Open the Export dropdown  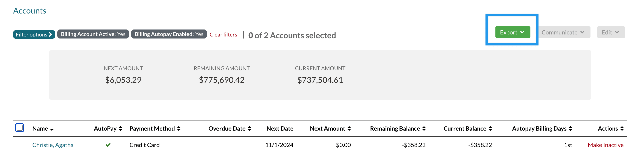pyautogui.click(x=513, y=32)
